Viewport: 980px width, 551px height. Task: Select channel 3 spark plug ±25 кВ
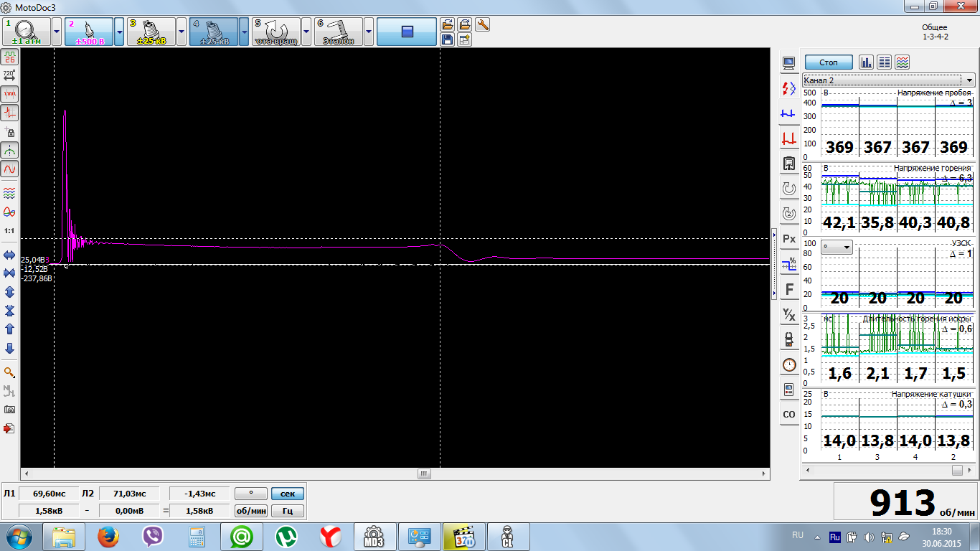151,32
